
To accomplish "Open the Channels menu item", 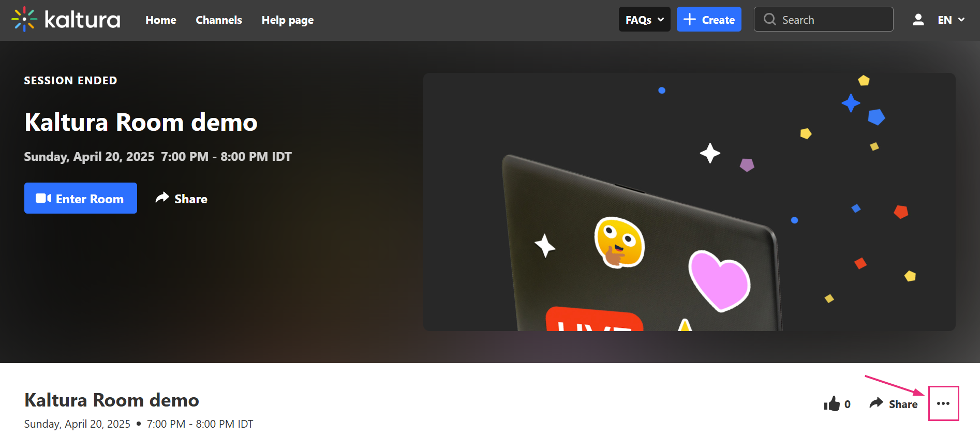I will (219, 20).
